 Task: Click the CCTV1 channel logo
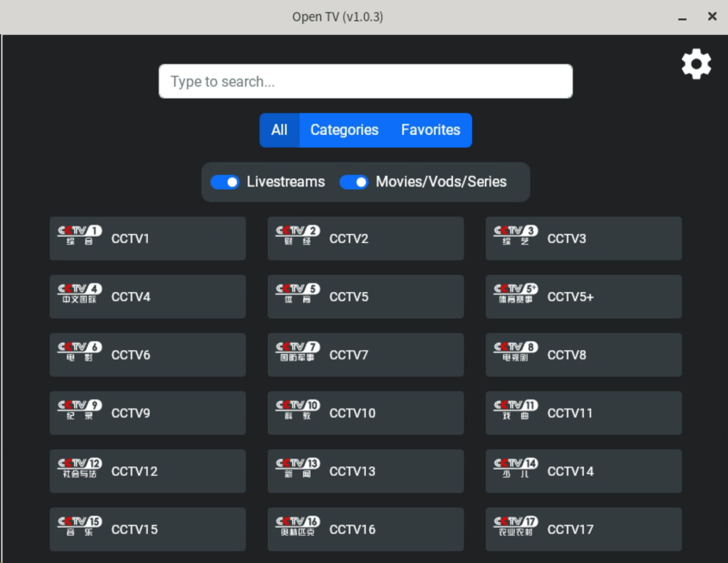[x=80, y=236]
